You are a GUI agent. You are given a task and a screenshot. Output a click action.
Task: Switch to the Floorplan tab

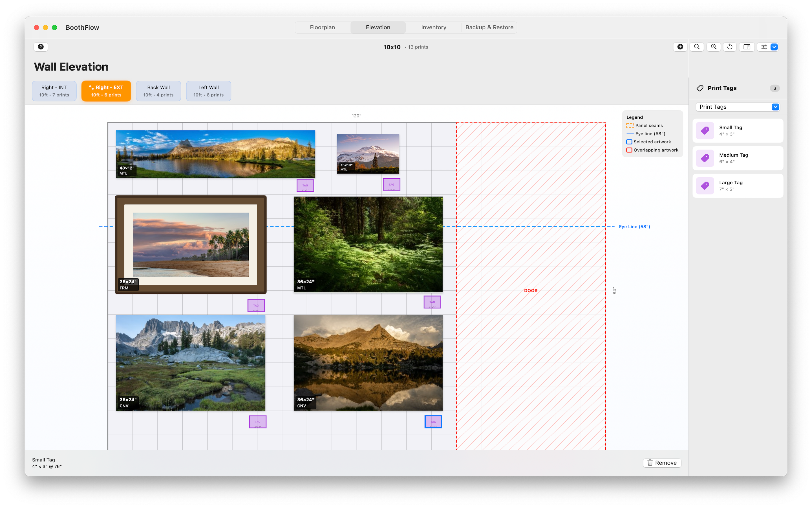322,27
